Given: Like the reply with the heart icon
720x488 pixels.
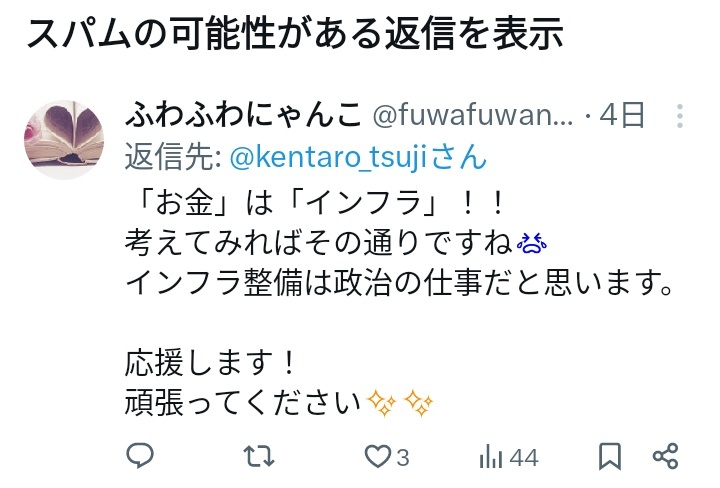Looking at the screenshot, I should click(x=377, y=457).
